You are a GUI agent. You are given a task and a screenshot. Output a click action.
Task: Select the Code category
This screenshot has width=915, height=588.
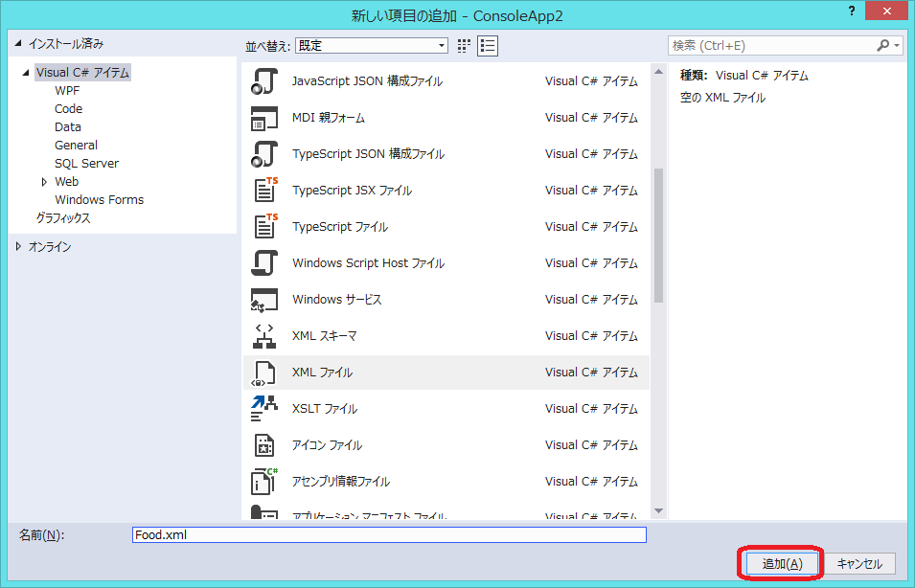(x=68, y=108)
